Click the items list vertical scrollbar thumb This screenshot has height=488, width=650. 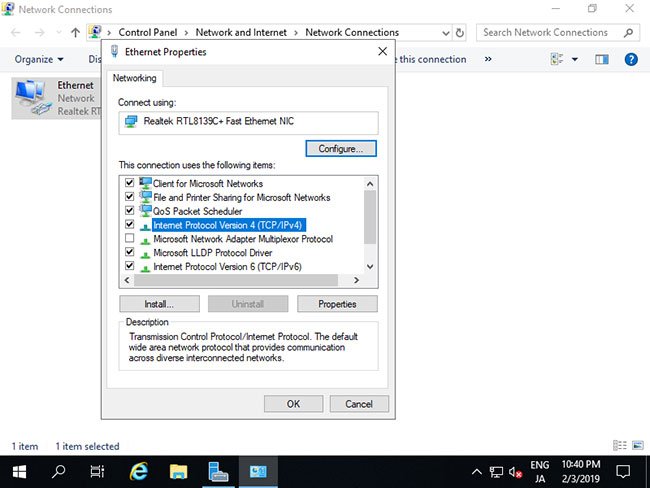(370, 217)
